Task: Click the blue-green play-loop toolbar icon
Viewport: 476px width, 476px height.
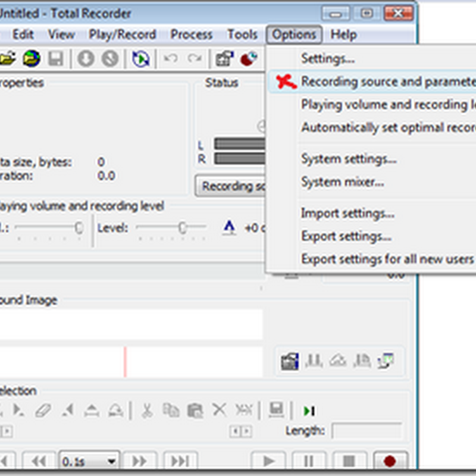Action: (x=141, y=58)
